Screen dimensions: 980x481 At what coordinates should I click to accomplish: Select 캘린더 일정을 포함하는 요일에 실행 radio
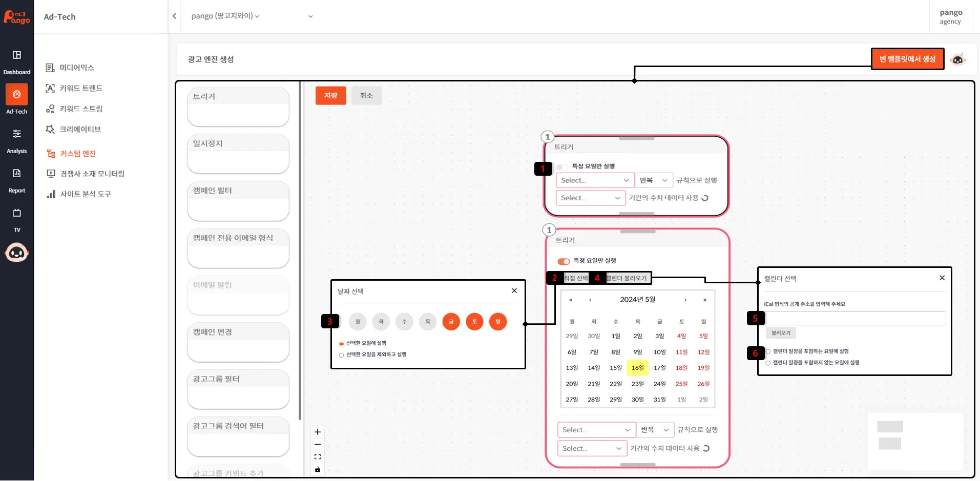(768, 351)
